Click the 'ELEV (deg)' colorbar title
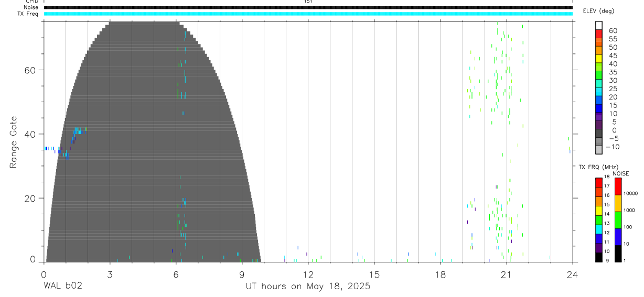This screenshot has height=297, width=644. (x=600, y=11)
